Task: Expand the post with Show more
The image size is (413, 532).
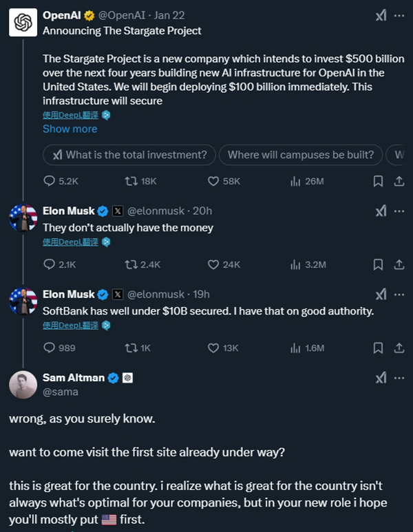Action: click(x=70, y=129)
